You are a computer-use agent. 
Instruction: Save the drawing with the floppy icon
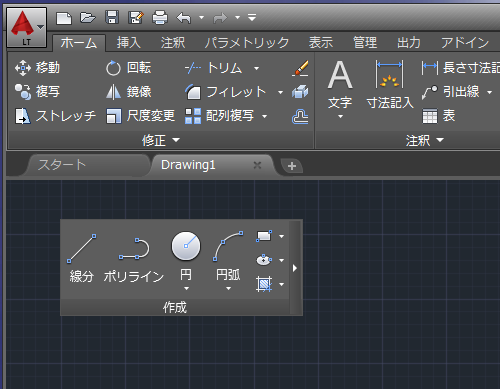tap(112, 17)
